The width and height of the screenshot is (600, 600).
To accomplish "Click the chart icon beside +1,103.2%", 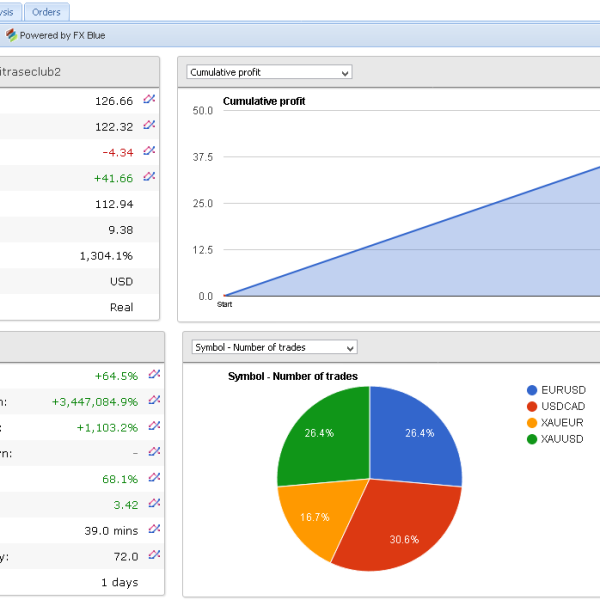I will pyautogui.click(x=154, y=426).
